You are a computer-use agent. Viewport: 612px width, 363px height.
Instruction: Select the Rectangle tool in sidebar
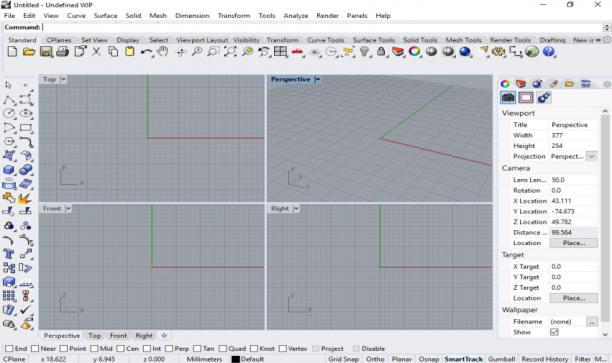[x=26, y=128]
